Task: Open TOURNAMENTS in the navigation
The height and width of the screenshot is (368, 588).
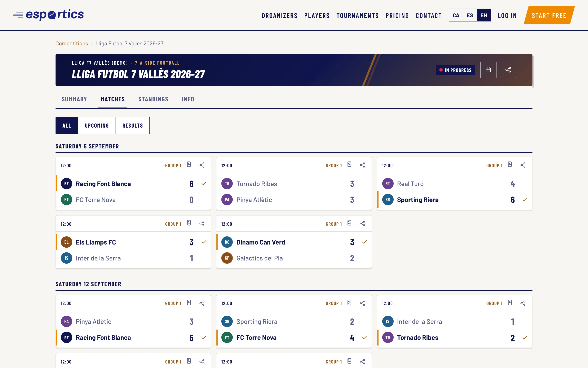Action: point(357,16)
